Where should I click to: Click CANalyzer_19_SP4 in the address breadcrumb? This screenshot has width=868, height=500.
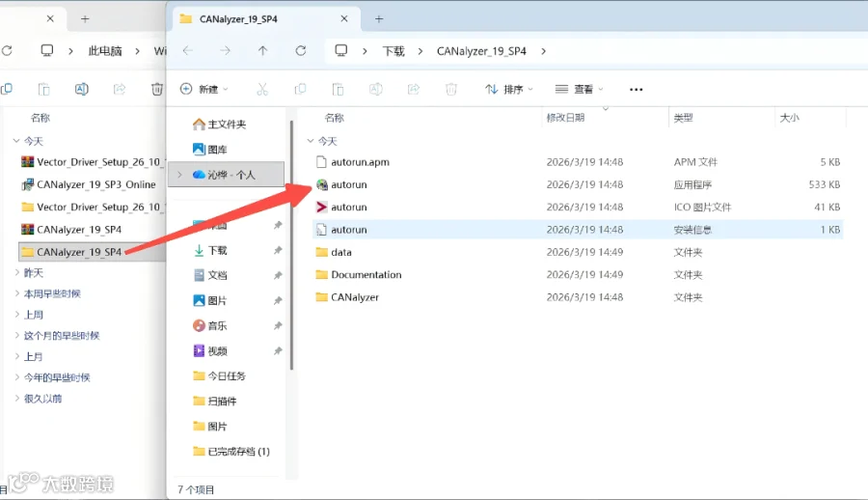pyautogui.click(x=481, y=51)
